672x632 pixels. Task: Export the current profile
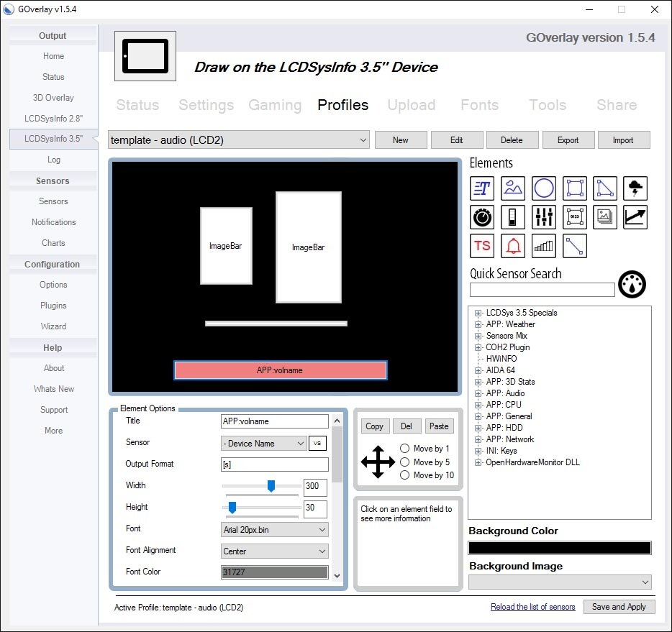point(568,140)
